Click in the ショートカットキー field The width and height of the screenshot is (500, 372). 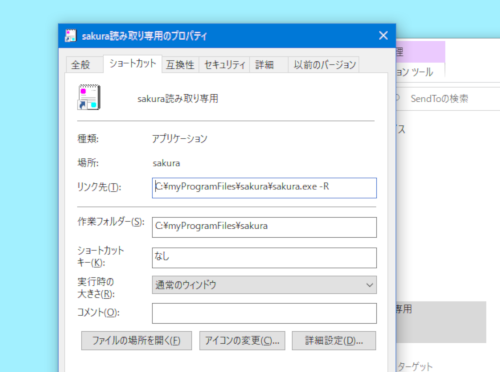click(264, 258)
